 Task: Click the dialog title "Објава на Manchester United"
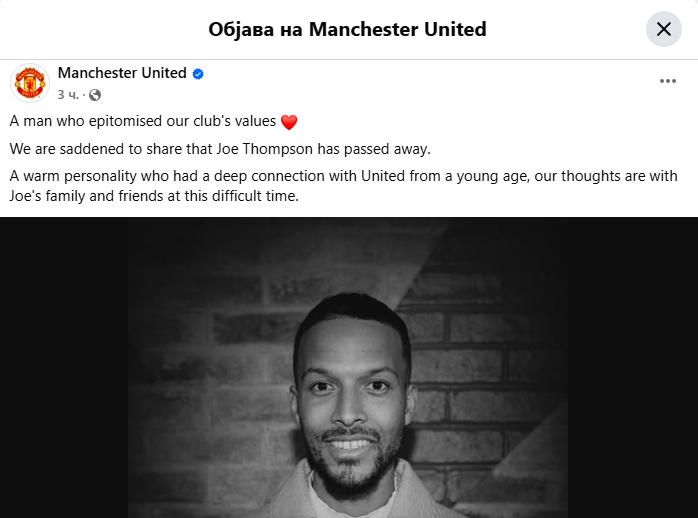click(348, 29)
